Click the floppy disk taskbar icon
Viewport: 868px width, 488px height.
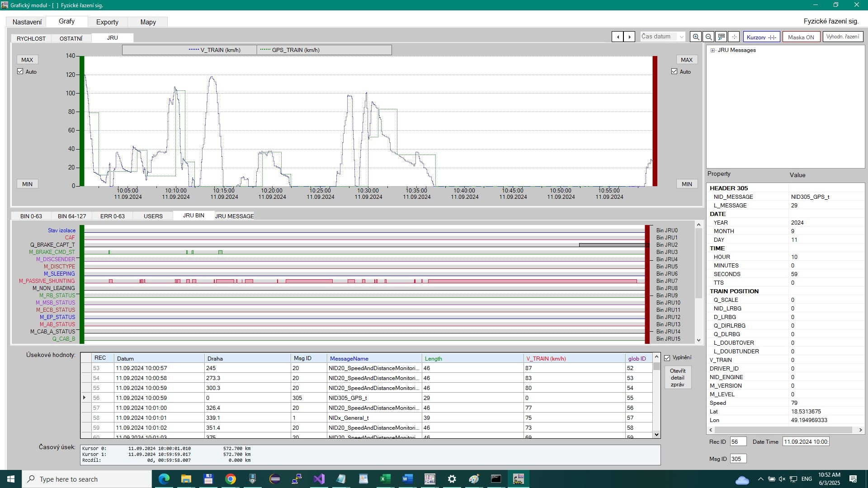point(208,479)
